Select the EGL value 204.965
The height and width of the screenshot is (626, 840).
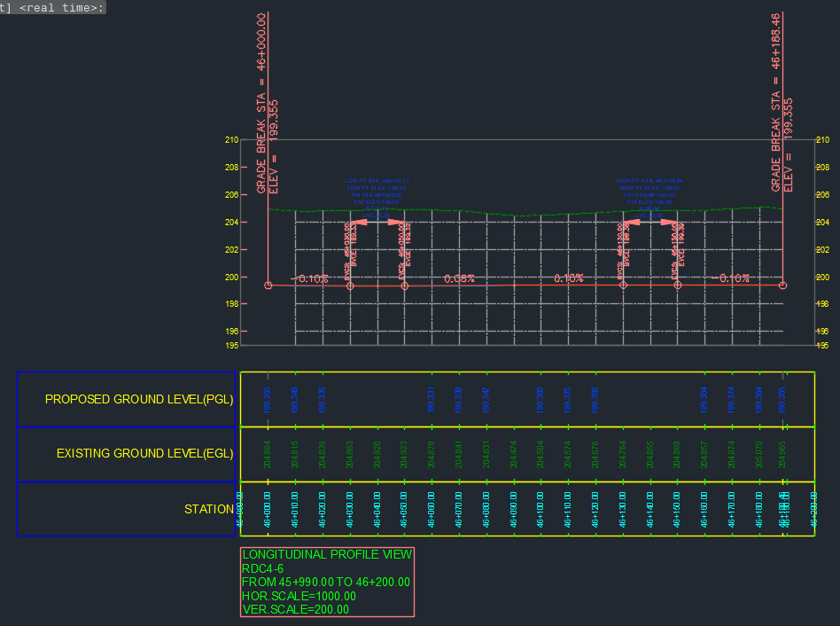[782, 455]
